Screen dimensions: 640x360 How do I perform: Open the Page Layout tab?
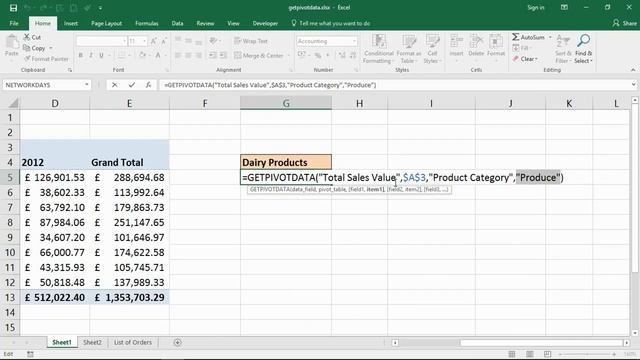pos(106,23)
